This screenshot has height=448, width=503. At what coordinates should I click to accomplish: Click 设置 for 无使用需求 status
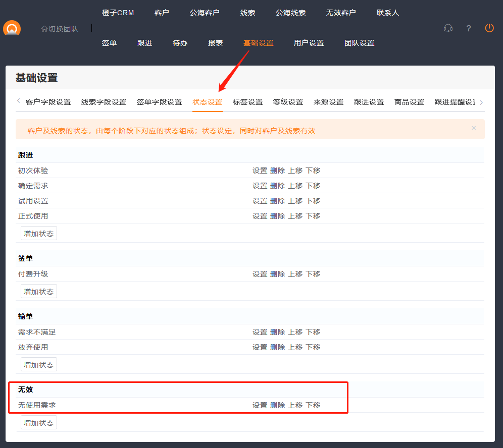point(260,405)
